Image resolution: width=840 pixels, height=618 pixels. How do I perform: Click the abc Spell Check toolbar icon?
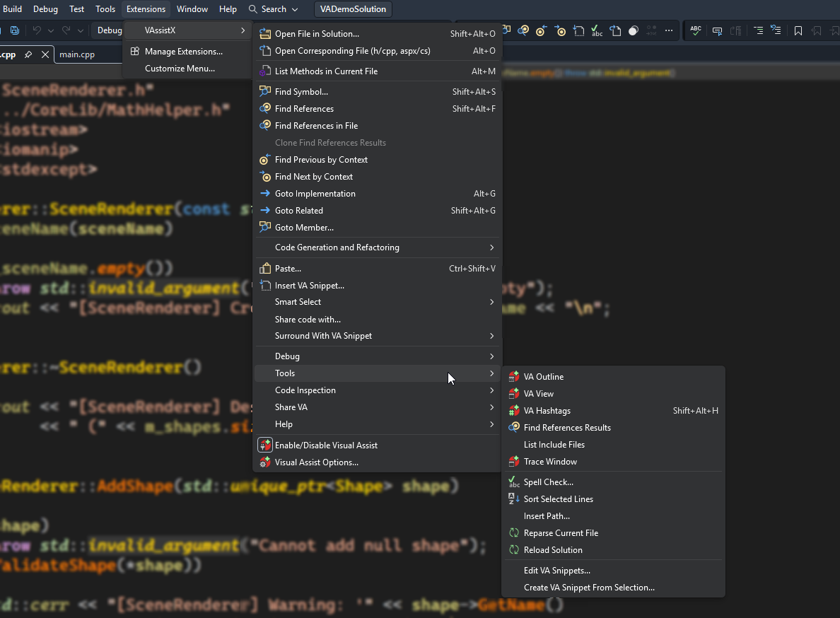pos(597,30)
